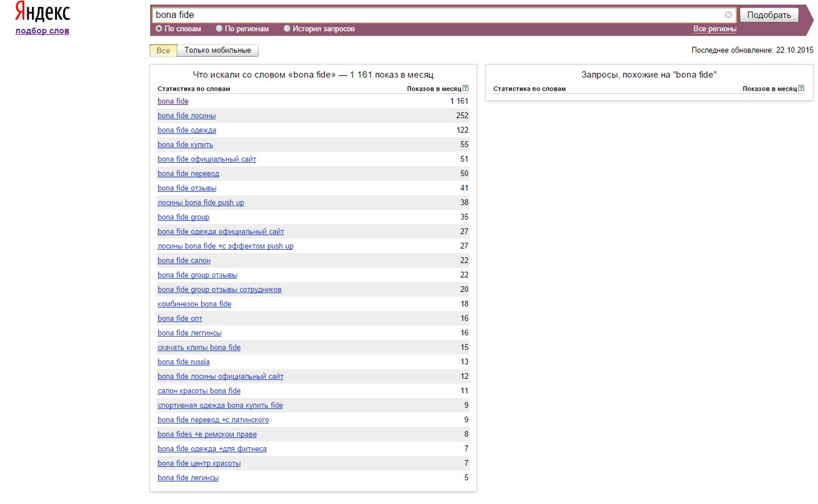Screen dimensions: 818x504
Task: Open the 'комбинезон bona fide' link
Action: coord(194,304)
